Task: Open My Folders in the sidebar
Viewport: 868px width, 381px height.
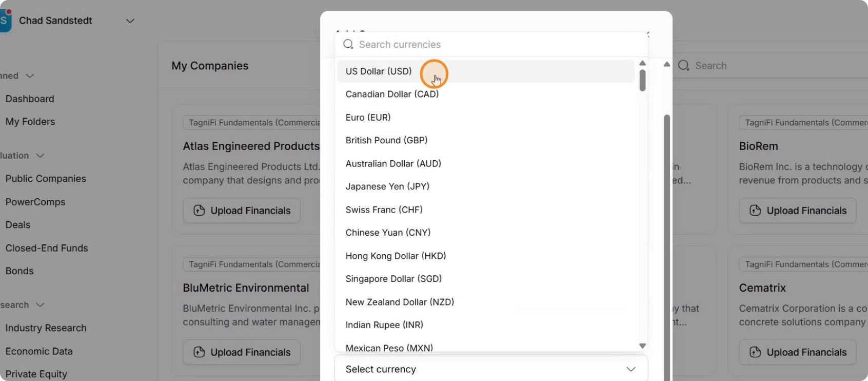Action: (x=30, y=122)
